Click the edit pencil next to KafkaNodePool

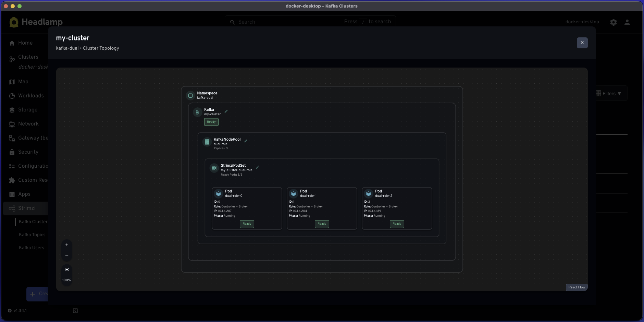246,141
